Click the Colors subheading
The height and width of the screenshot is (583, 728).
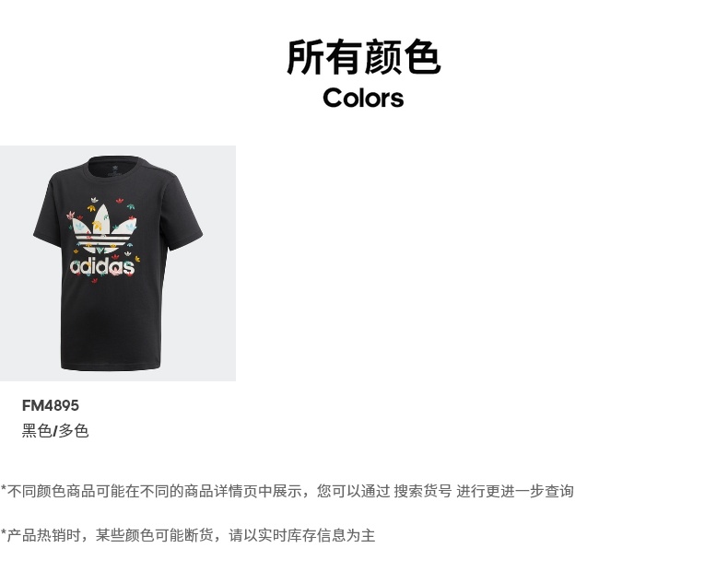[363, 99]
